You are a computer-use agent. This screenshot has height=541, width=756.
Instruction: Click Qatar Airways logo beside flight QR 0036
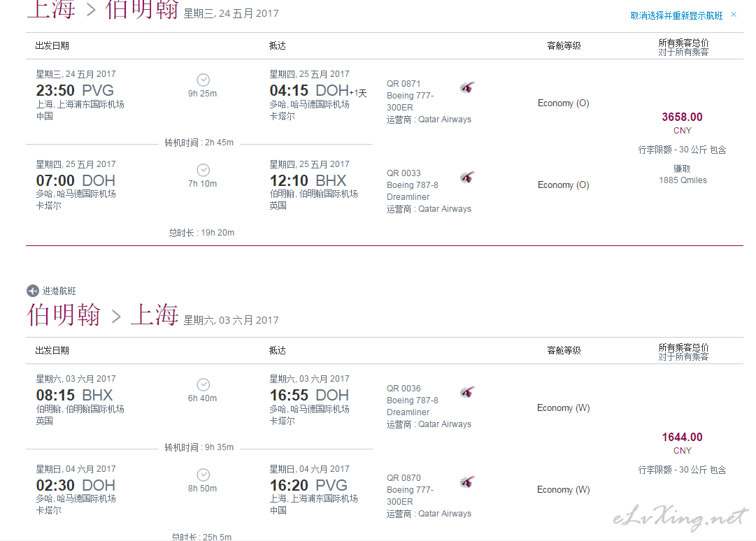[467, 392]
